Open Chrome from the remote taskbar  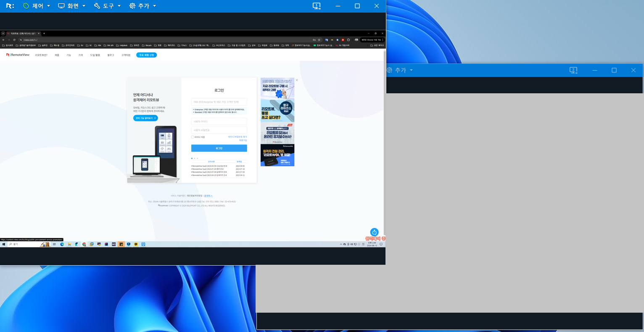[84, 244]
